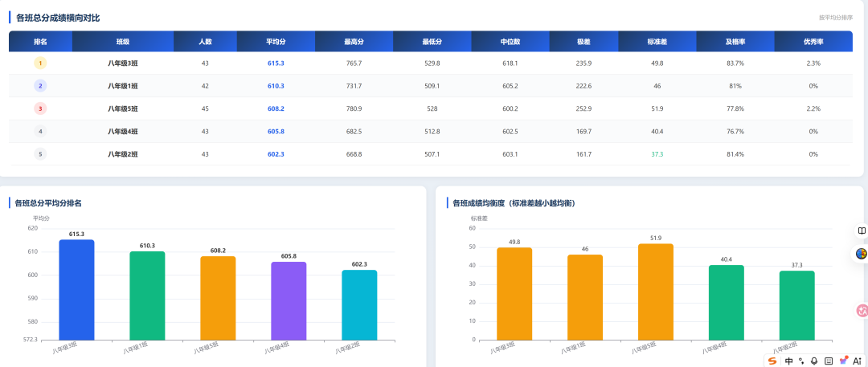This screenshot has height=367, width=868.
Task: Click the blue 608.2 average in the table
Action: coord(276,108)
